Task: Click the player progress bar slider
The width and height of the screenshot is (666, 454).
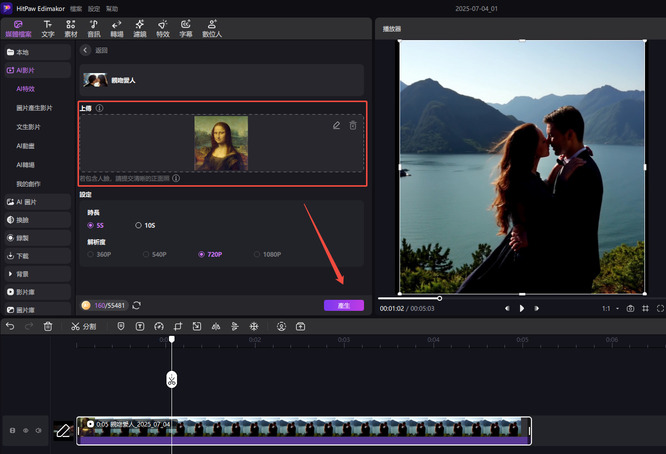Action: 439,298
